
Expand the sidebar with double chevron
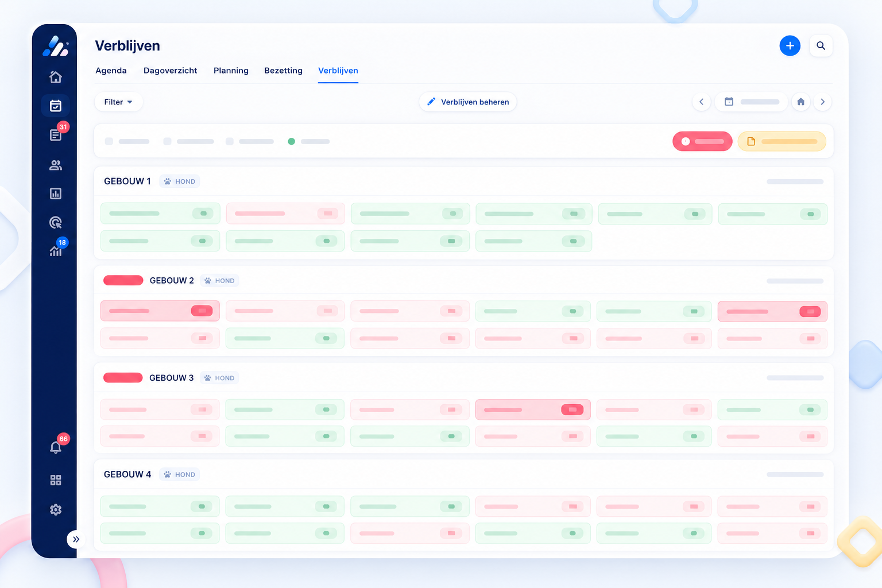(x=76, y=539)
